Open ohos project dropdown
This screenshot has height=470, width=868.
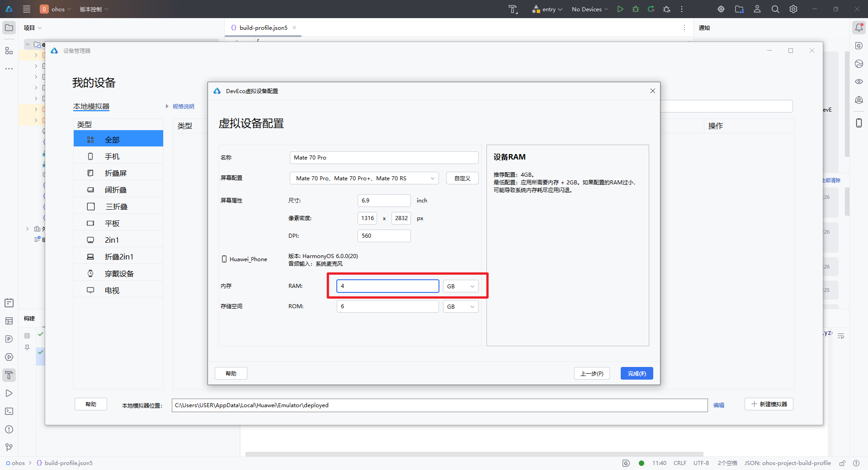click(56, 9)
